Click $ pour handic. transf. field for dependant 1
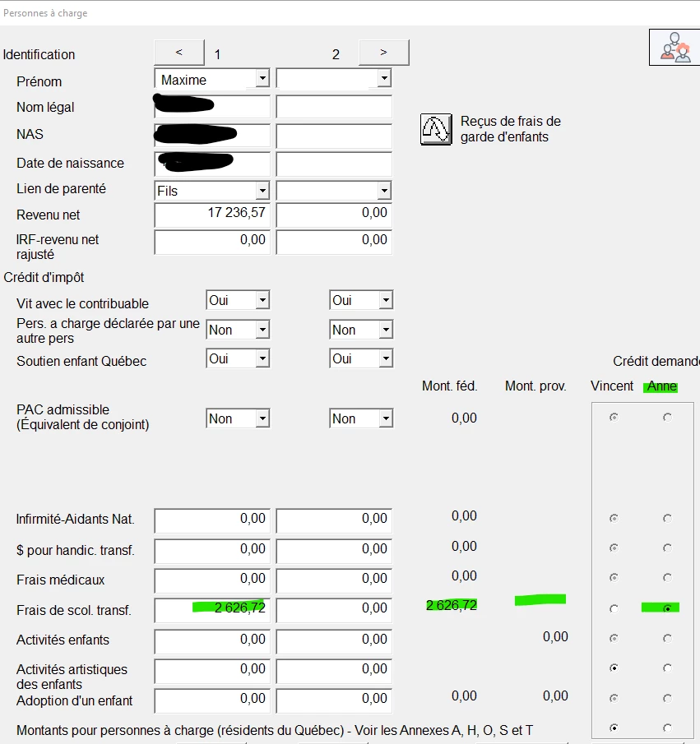 [211, 551]
